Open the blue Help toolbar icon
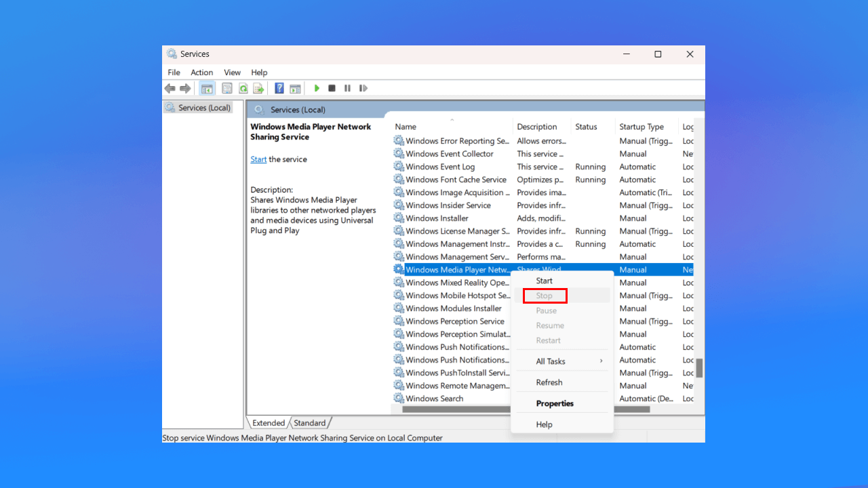The image size is (868, 488). (x=279, y=88)
